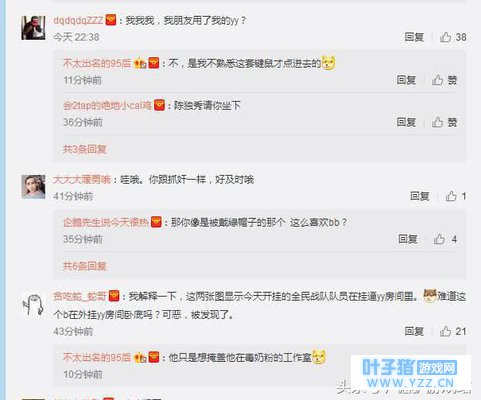Reply to the 43分钟前 comment
The width and height of the screenshot is (481, 400).
[414, 331]
